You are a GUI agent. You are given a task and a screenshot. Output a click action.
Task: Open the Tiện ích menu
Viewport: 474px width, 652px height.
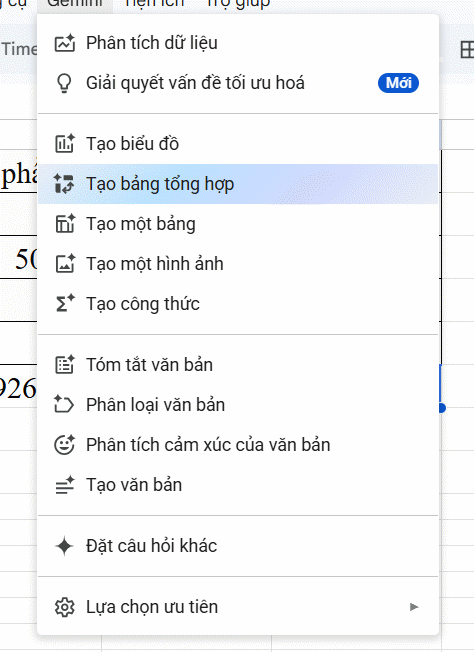point(154,4)
